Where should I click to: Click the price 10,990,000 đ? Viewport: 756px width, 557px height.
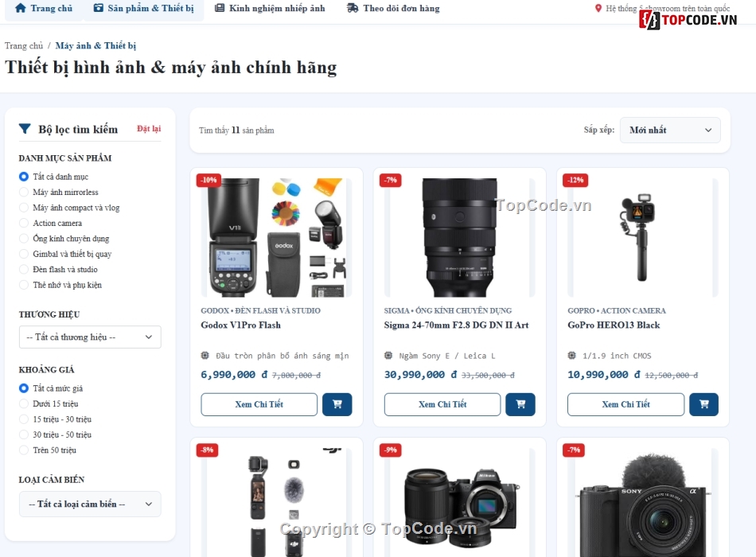(x=604, y=375)
